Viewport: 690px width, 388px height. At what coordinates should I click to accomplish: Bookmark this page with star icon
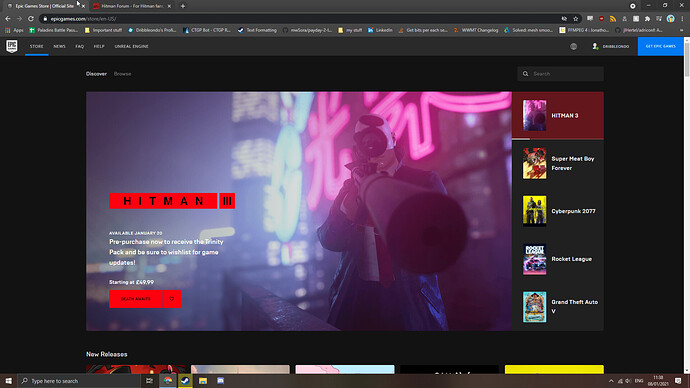576,19
